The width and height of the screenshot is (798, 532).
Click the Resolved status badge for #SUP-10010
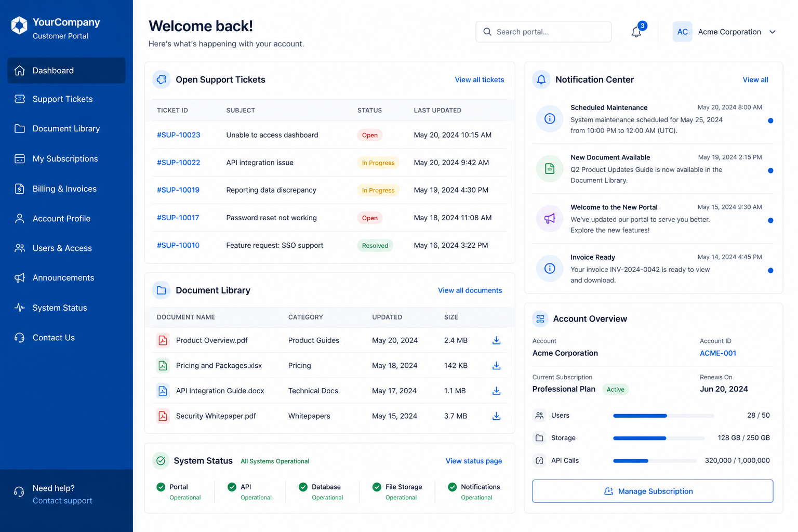point(375,246)
